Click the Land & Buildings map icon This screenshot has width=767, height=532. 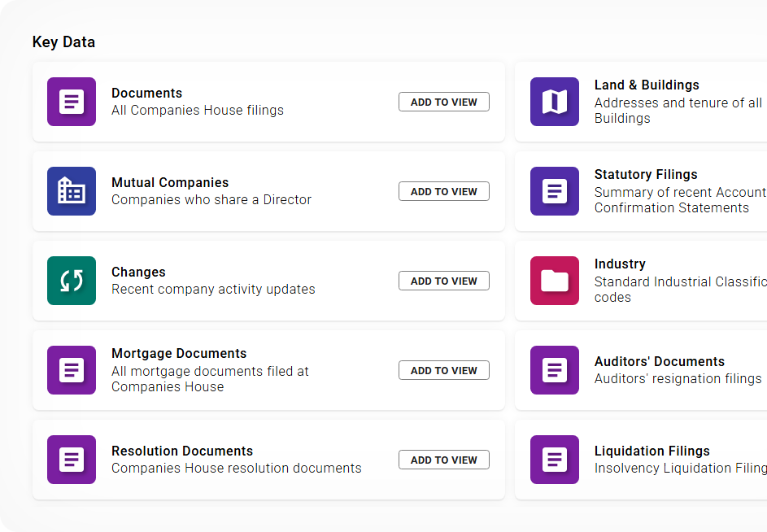(555, 102)
